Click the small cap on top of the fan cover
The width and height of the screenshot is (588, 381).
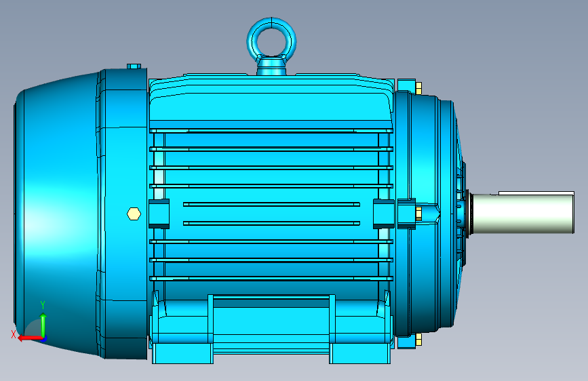[x=134, y=66]
